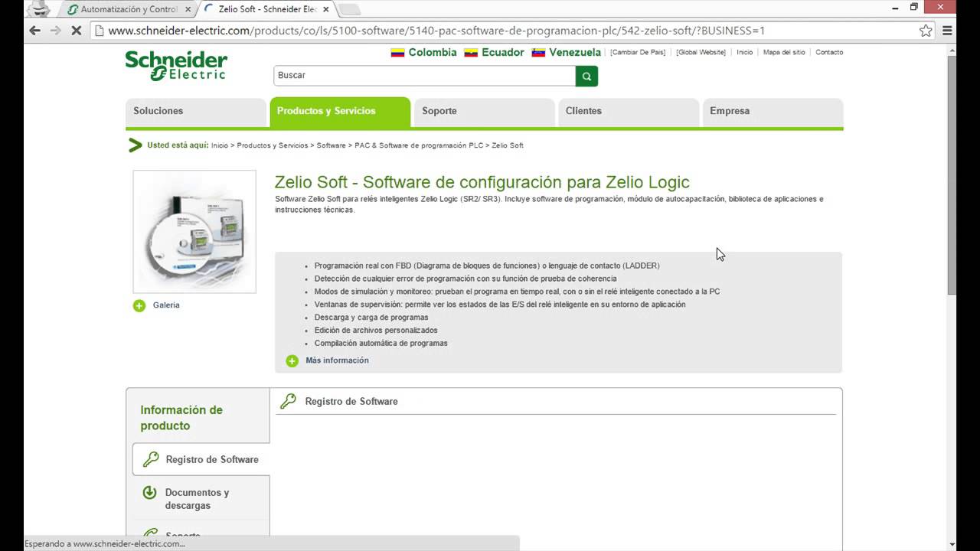The width and height of the screenshot is (980, 551).
Task: Switch to the Automatización y Control tab
Action: [127, 9]
